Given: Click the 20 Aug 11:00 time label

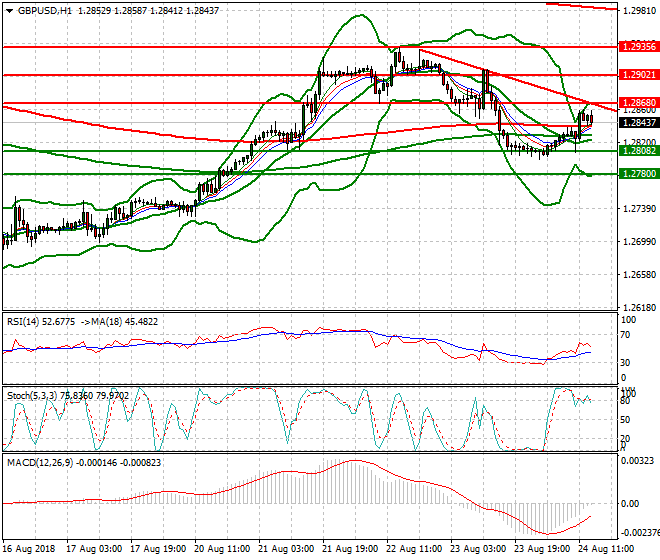Looking at the screenshot, I should tap(222, 549).
